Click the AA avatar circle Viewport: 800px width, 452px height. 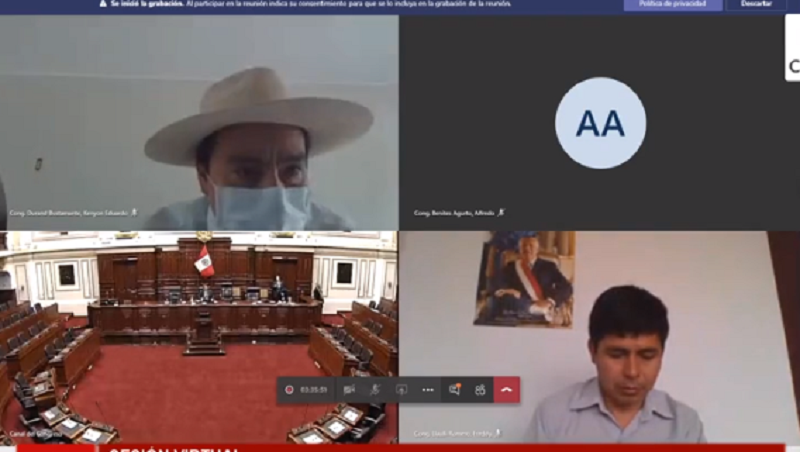[600, 123]
